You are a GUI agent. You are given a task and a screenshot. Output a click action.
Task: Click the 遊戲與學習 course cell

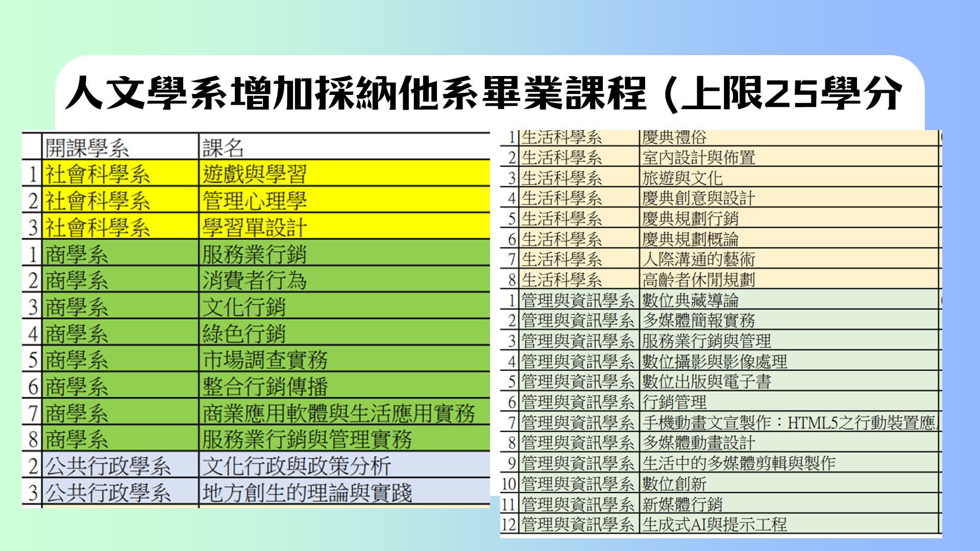255,174
